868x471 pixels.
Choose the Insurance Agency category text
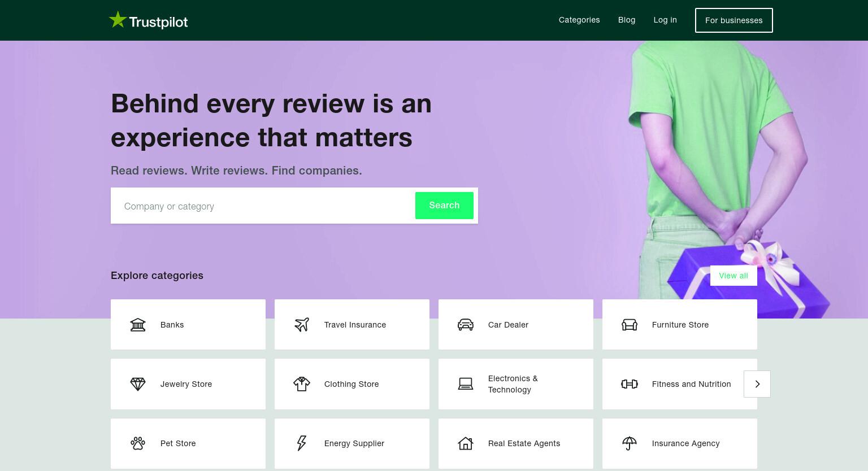click(686, 443)
